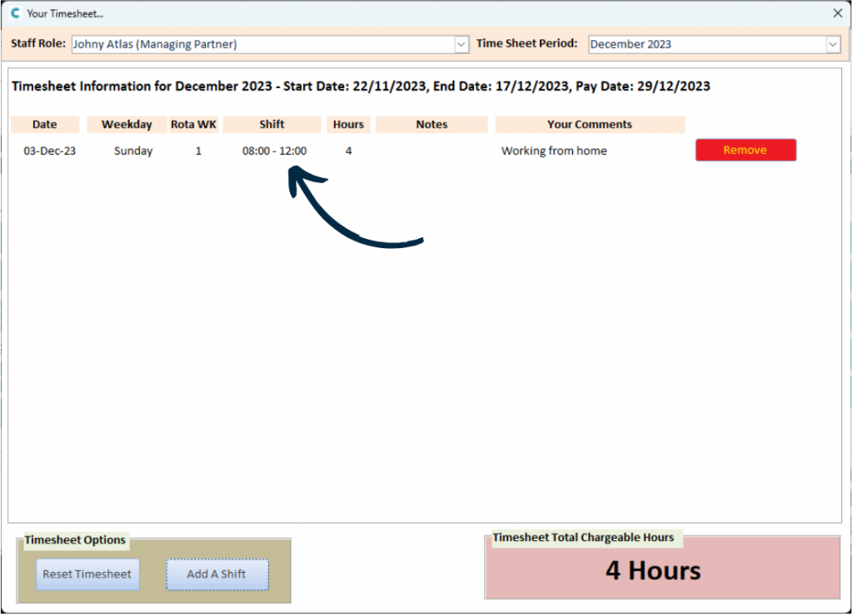
Task: Click the 4 Hours total display
Action: 653,571
